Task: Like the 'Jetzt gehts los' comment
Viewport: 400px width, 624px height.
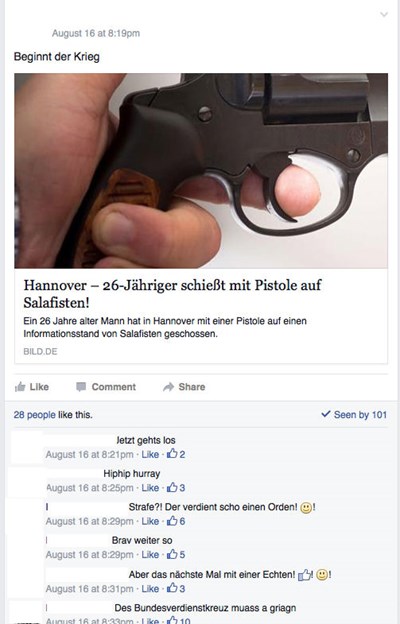Action: (150, 454)
